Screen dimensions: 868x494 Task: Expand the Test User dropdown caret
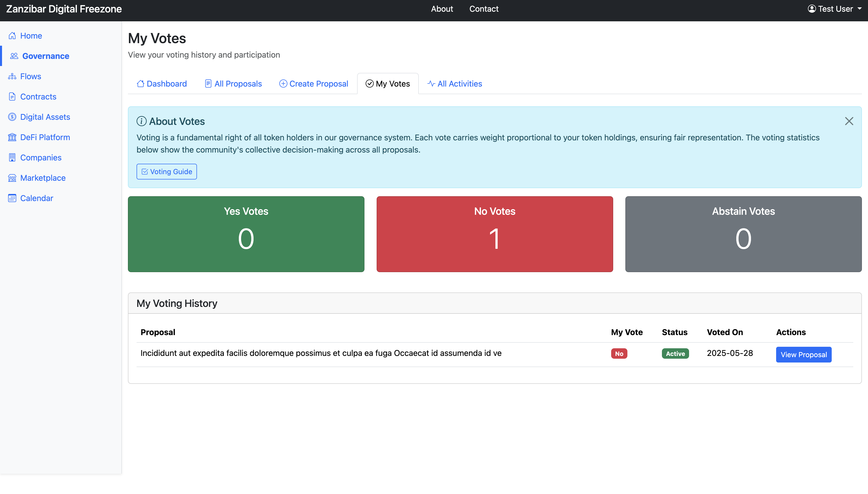click(860, 9)
